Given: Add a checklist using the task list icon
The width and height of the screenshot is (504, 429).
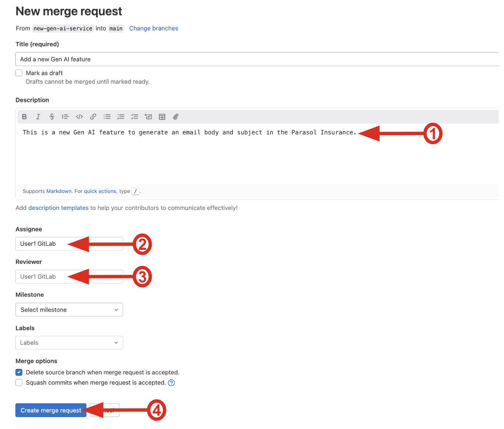Looking at the screenshot, I should [x=135, y=117].
